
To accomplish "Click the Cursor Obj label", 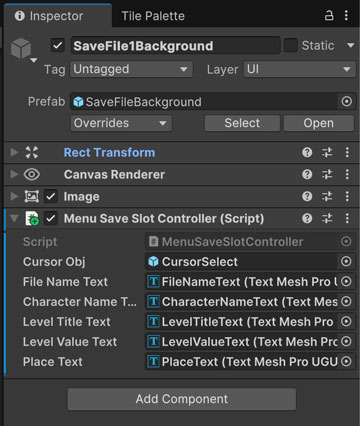I will tap(54, 262).
